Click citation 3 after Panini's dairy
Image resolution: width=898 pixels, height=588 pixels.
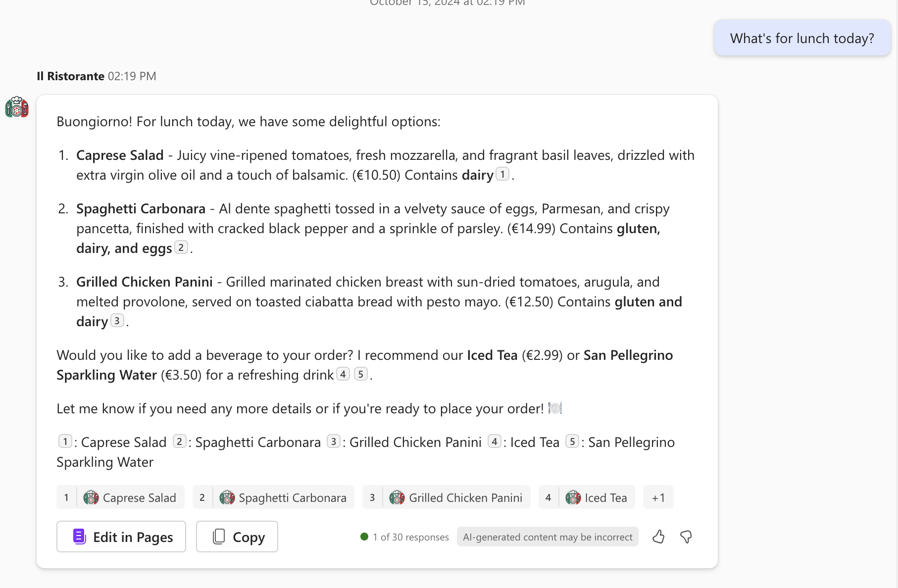(117, 321)
